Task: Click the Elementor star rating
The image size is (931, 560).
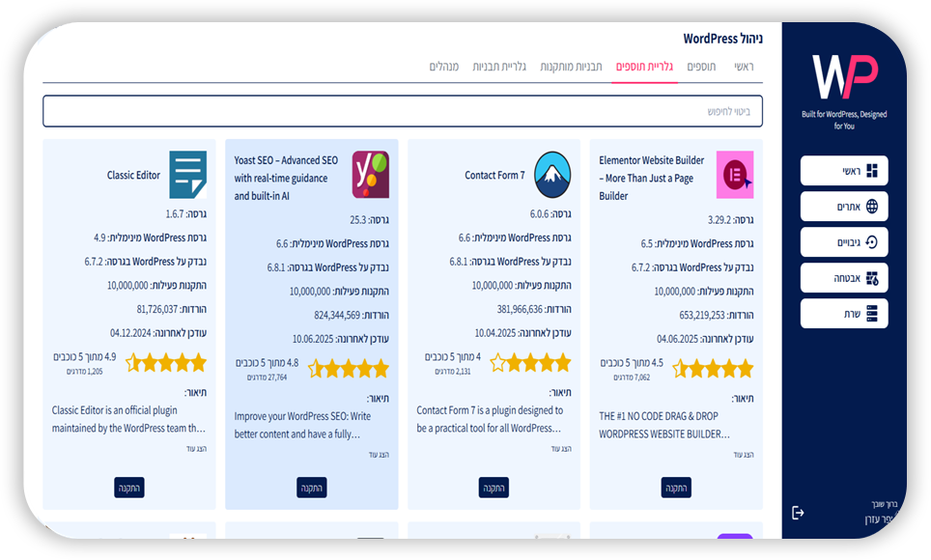Action: [713, 369]
